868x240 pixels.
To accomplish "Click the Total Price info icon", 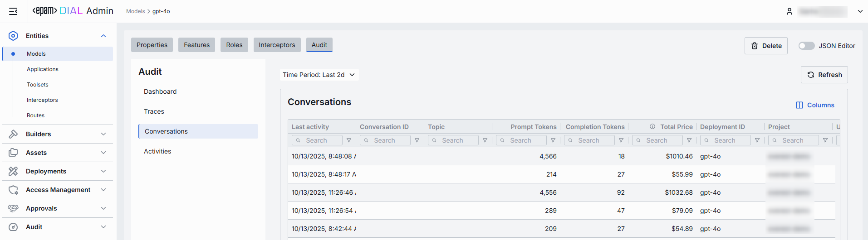I will click(x=652, y=127).
